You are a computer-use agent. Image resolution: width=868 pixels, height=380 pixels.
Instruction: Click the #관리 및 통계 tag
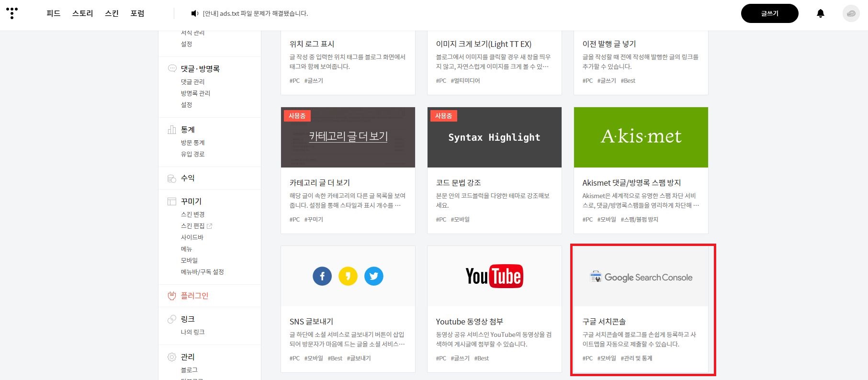pos(636,358)
